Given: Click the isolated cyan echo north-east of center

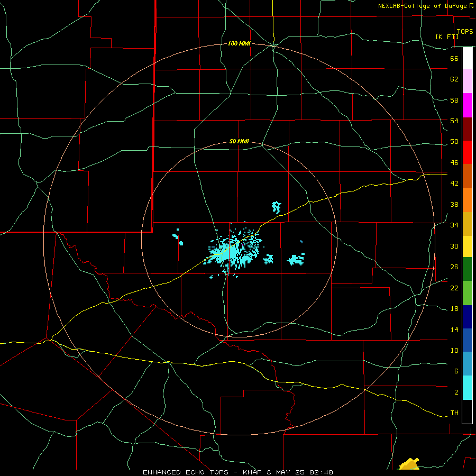Looking at the screenshot, I should [x=276, y=207].
